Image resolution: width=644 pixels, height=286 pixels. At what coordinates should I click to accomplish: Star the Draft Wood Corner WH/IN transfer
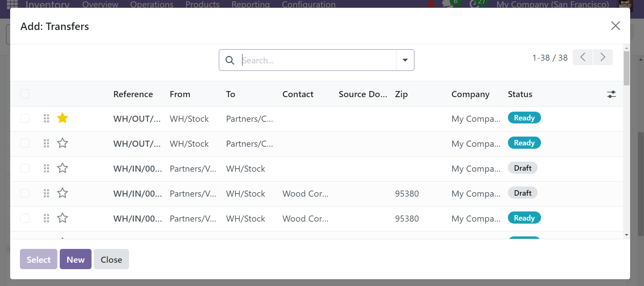62,193
